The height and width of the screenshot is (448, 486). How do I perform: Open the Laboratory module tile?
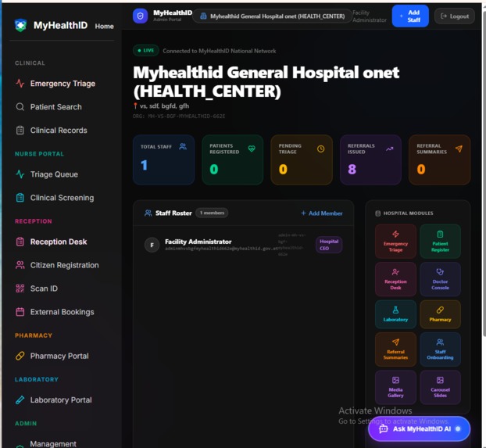click(x=395, y=314)
